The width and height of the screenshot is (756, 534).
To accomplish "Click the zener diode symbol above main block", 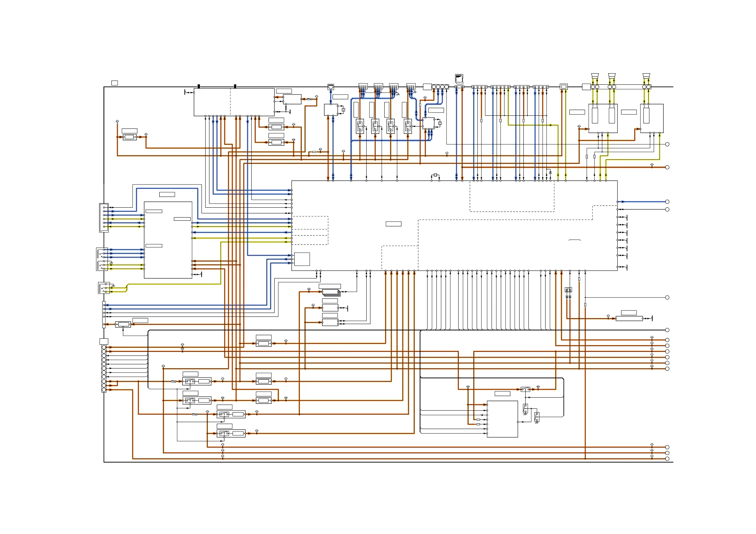I will coord(550,172).
